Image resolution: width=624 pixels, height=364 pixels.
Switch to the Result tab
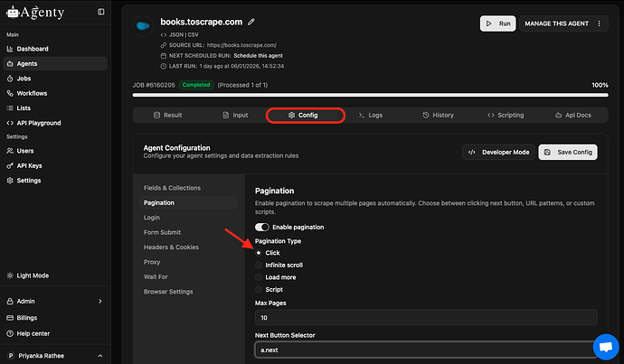point(167,116)
